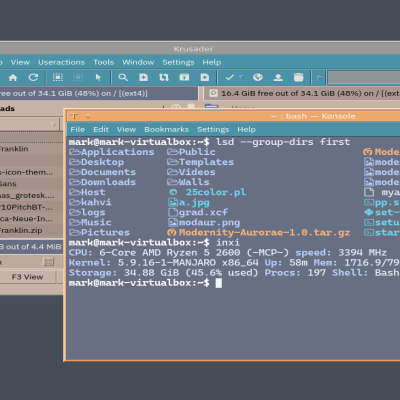Click the globe network connection icon

[258, 77]
